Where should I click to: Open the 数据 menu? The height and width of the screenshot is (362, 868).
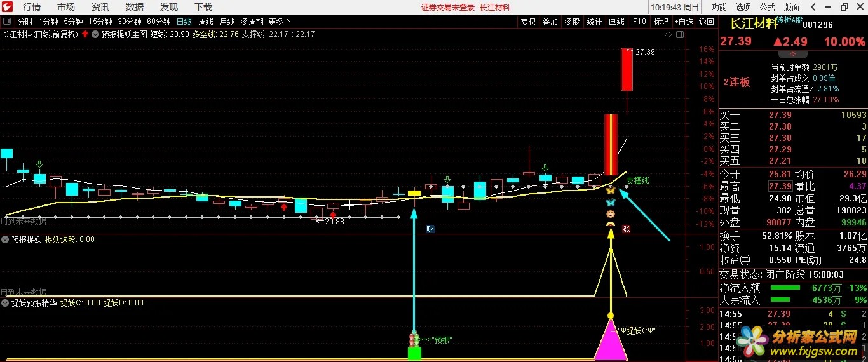[x=135, y=7]
